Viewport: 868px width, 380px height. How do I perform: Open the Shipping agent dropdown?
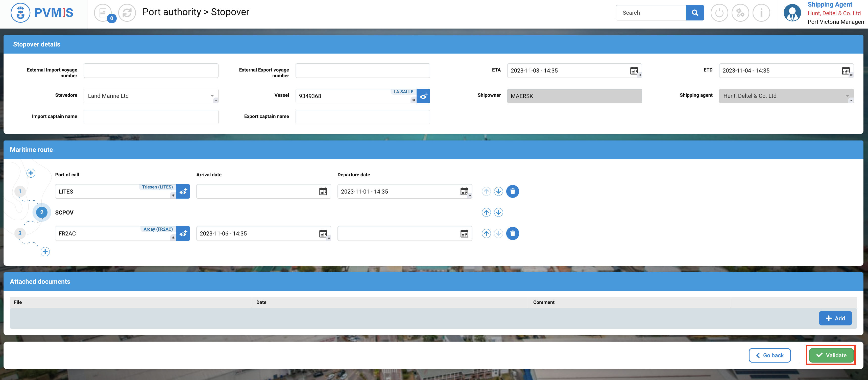pyautogui.click(x=847, y=96)
